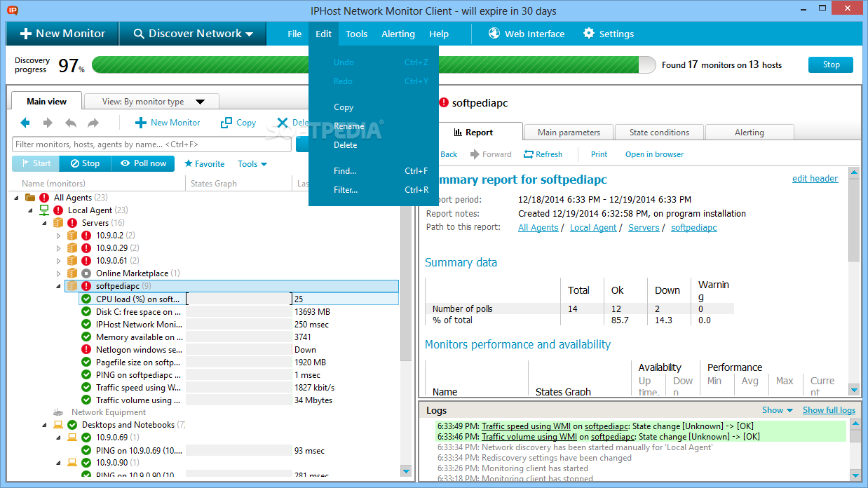Collapse the Local Agent tree node
The height and width of the screenshot is (488, 868).
31,210
